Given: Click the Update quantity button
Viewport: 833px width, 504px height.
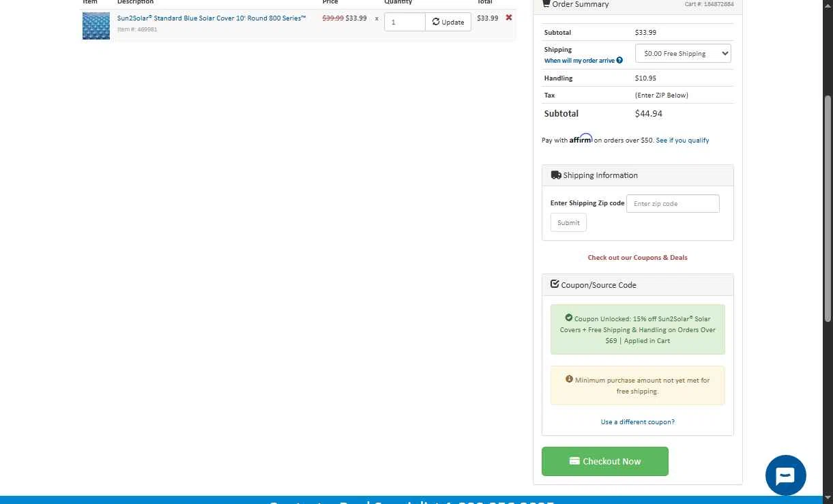Looking at the screenshot, I should pos(448,22).
